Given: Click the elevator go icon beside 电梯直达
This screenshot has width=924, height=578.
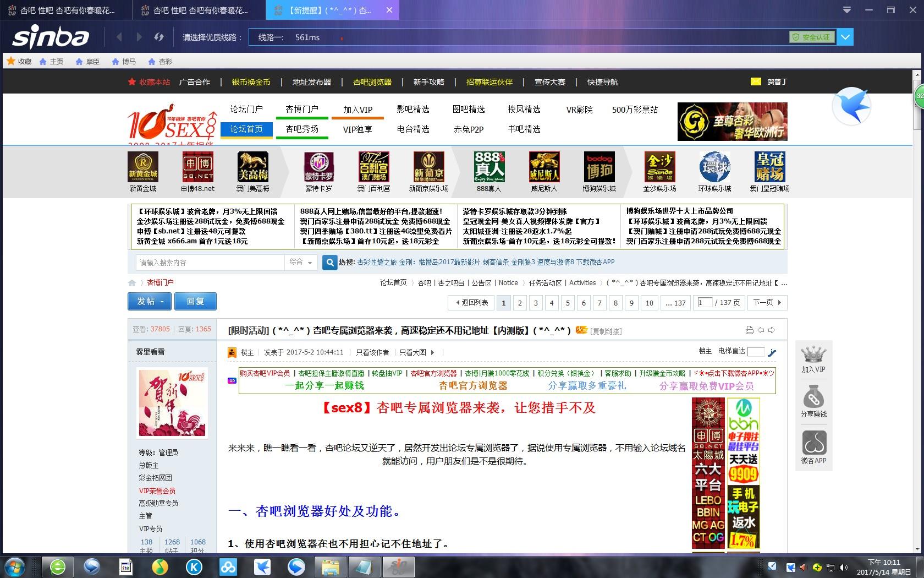Looking at the screenshot, I should pos(772,352).
